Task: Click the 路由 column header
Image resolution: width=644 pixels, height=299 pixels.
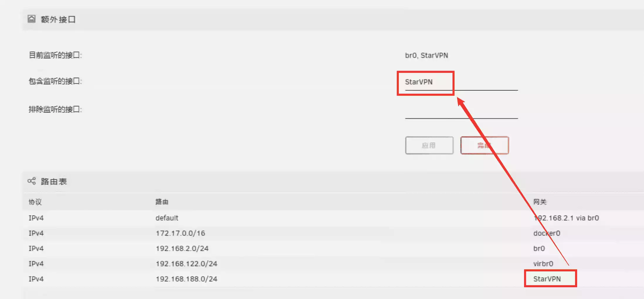Action: tap(162, 202)
